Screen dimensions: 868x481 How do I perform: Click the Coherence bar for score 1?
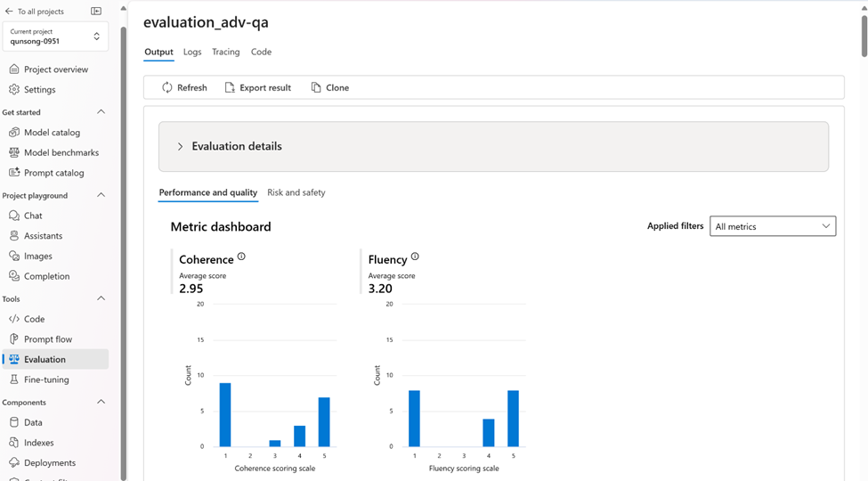(225, 414)
